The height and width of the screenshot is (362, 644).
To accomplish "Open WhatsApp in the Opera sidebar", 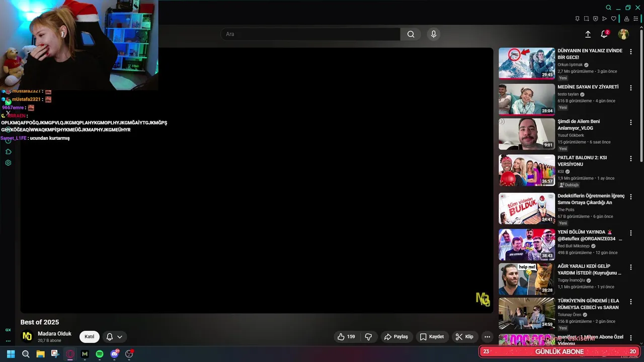I will coord(8,102).
